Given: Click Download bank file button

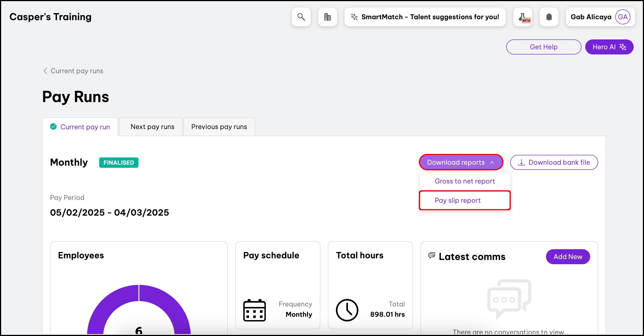Looking at the screenshot, I should point(554,162).
